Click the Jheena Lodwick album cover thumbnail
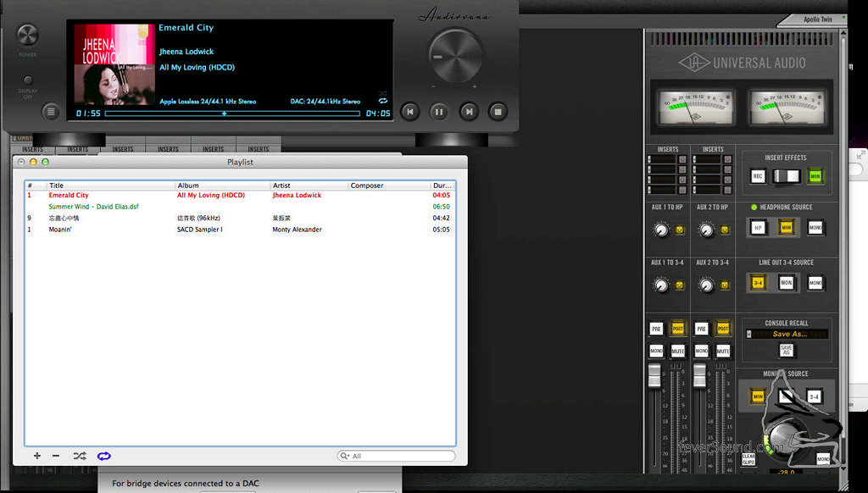Viewport: 868px width, 493px height. (x=114, y=64)
